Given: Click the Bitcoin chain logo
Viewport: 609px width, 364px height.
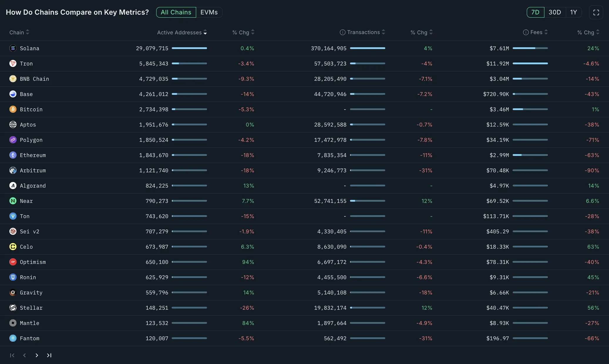Looking at the screenshot, I should 13,109.
